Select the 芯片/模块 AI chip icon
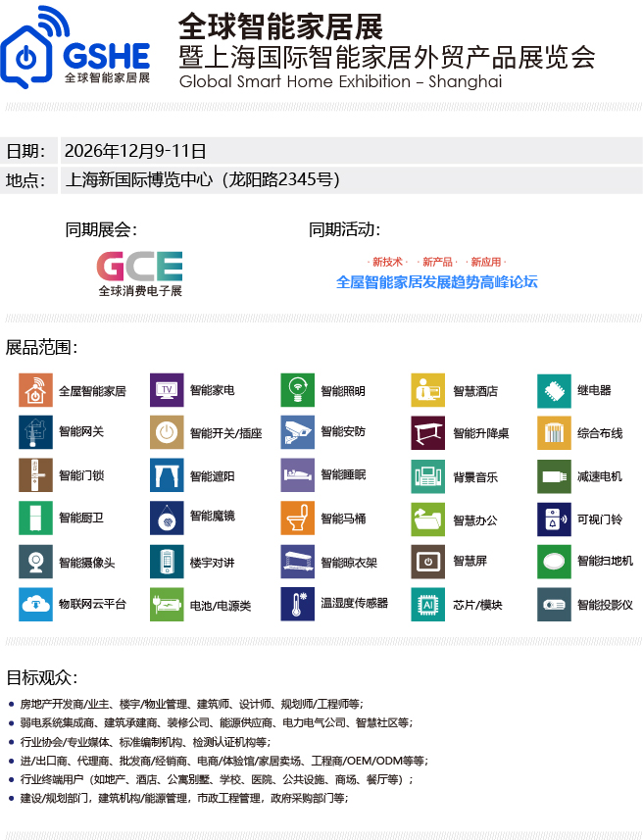 (427, 605)
